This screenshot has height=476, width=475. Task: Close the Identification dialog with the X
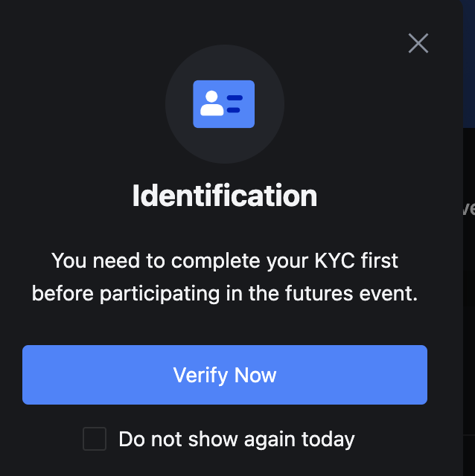418,43
